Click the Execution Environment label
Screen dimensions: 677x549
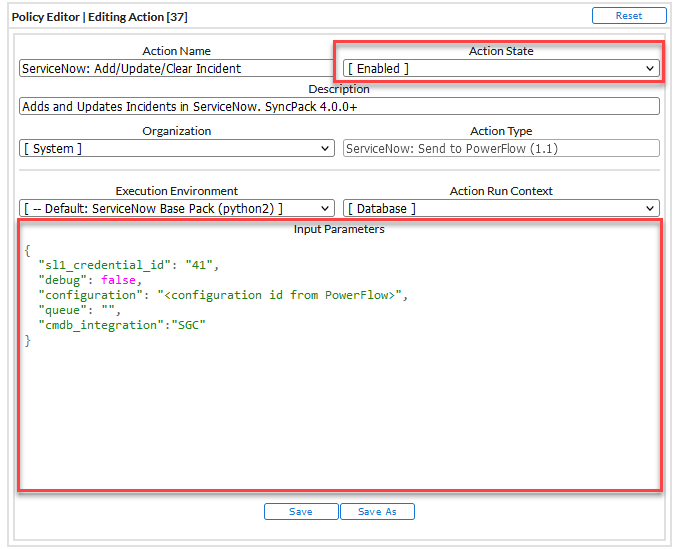tap(177, 191)
